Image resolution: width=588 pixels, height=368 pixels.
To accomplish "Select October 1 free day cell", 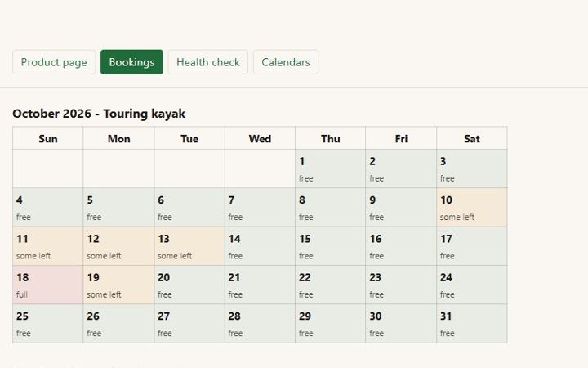I will point(331,168).
